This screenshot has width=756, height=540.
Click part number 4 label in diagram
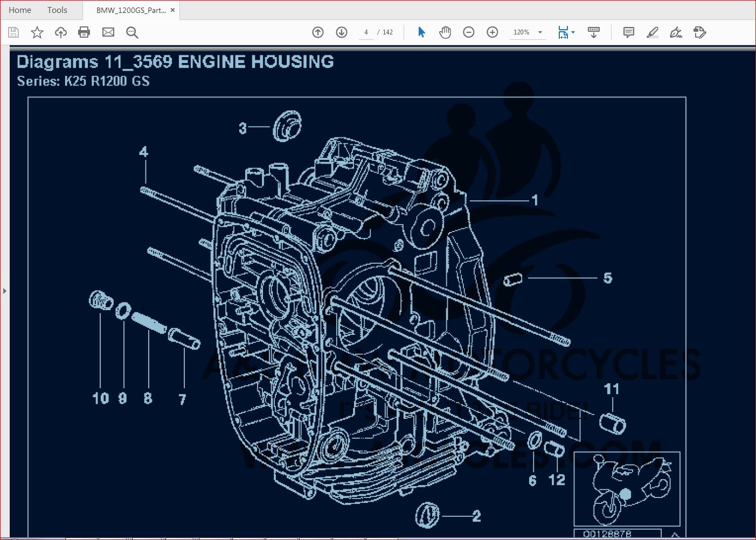click(x=143, y=152)
